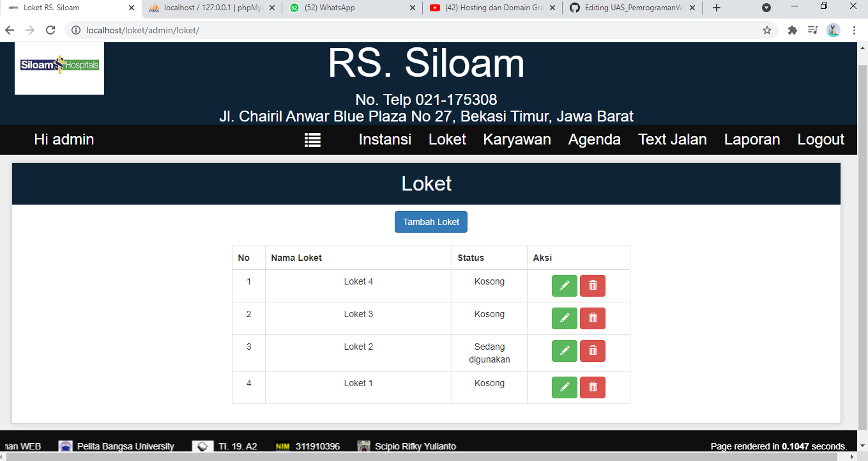Switch to the phpMyAdmin tab
Image resolution: width=868 pixels, height=461 pixels.
[211, 9]
